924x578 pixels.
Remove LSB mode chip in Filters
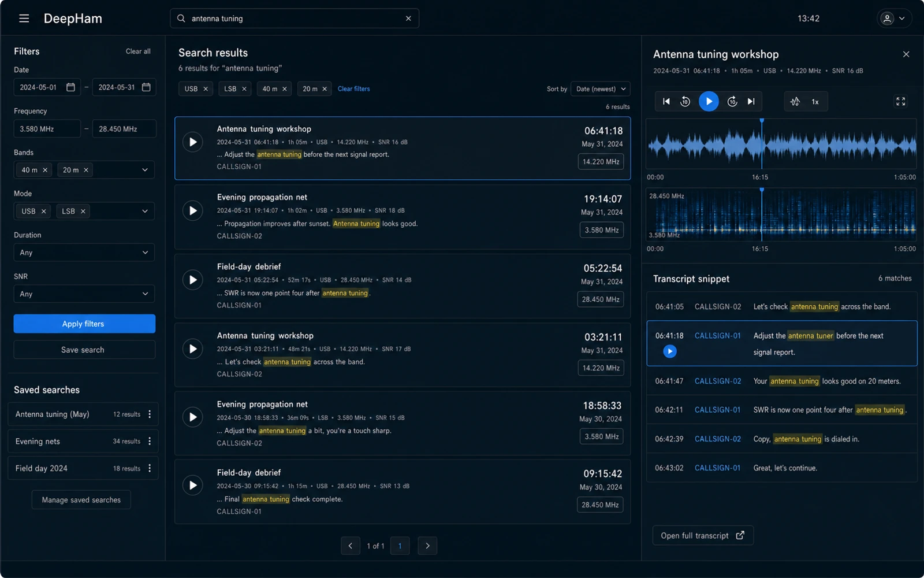coord(83,212)
